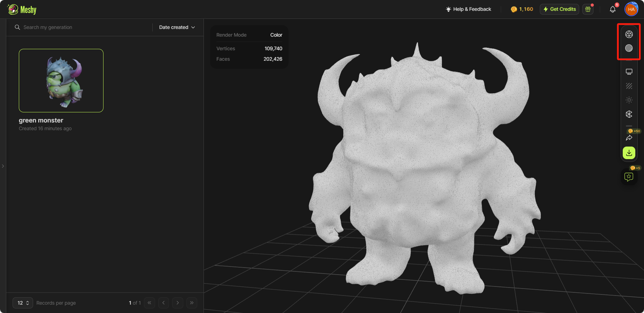Expand the collapsed left sidebar chevron

[3, 166]
